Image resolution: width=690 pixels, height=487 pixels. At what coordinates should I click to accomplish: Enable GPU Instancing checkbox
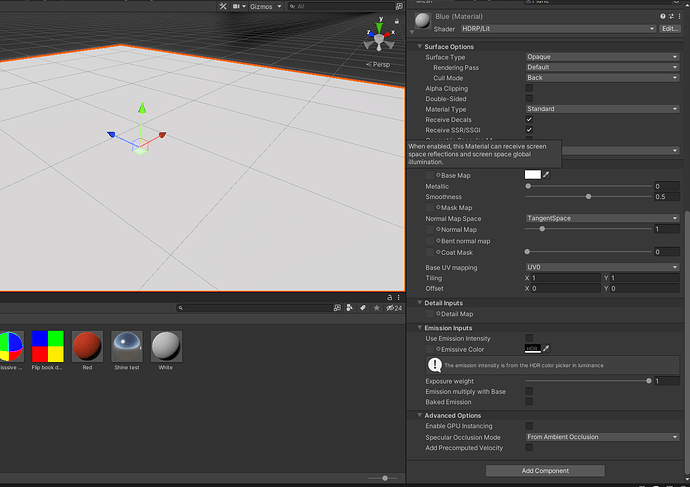pyautogui.click(x=529, y=426)
